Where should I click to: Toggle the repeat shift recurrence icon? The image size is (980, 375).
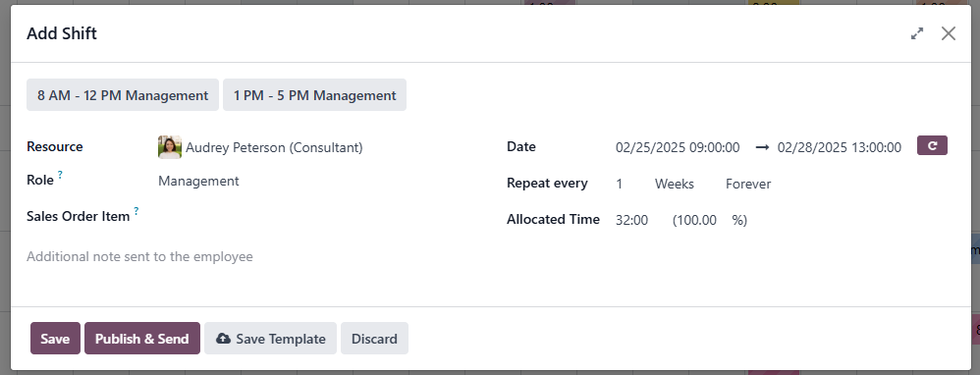(932, 145)
